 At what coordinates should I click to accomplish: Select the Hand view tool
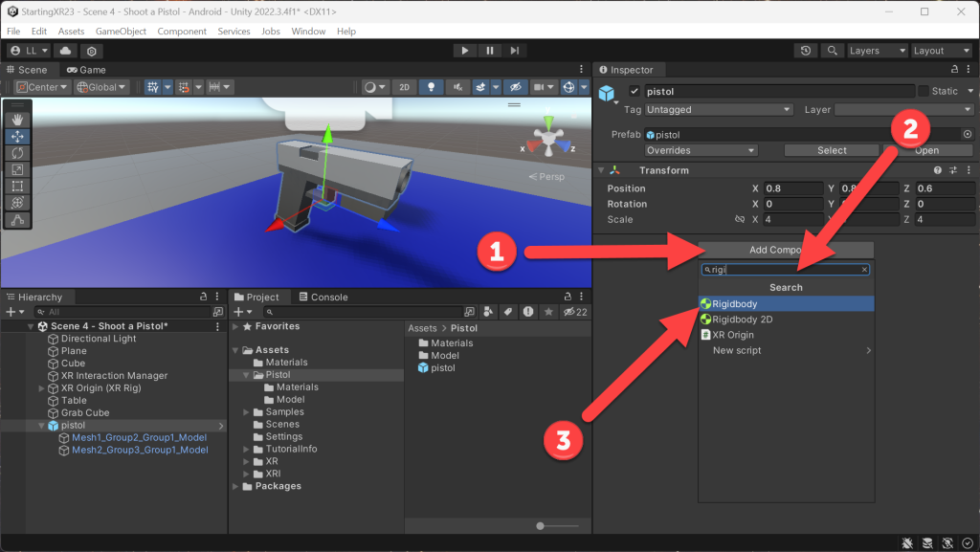click(17, 120)
